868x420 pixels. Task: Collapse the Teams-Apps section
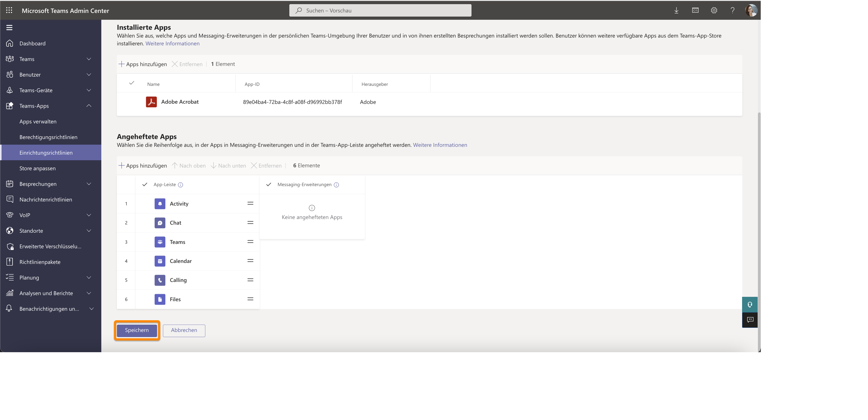(89, 106)
